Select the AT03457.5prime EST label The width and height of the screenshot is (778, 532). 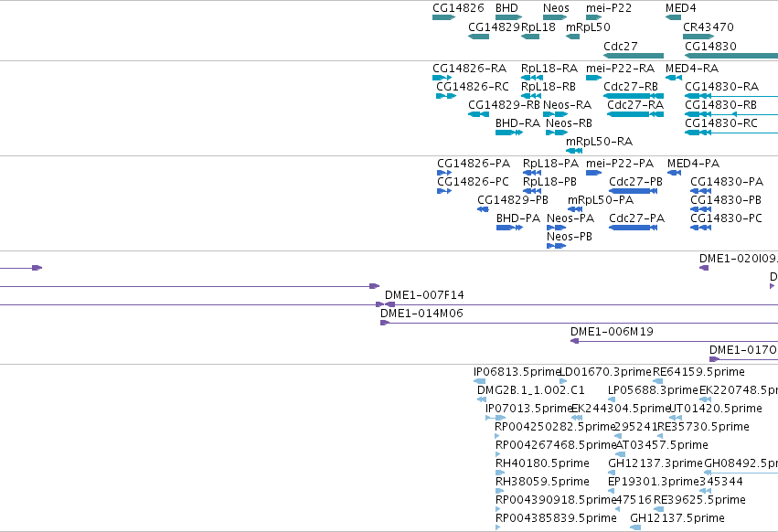pos(662,445)
